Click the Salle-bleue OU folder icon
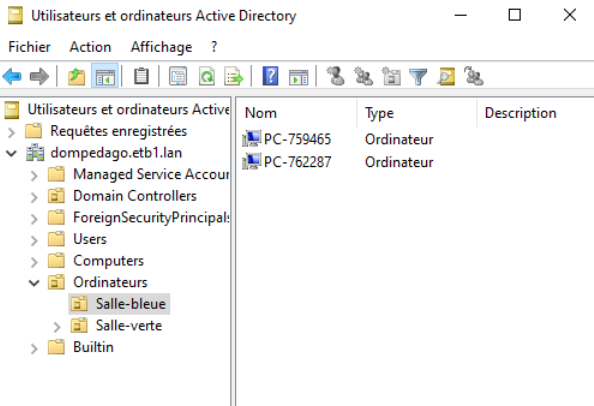 click(79, 304)
